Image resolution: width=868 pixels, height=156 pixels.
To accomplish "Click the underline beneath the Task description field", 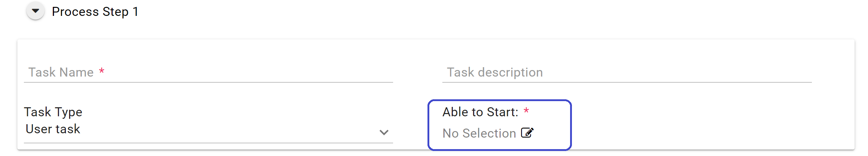I will pos(627,82).
